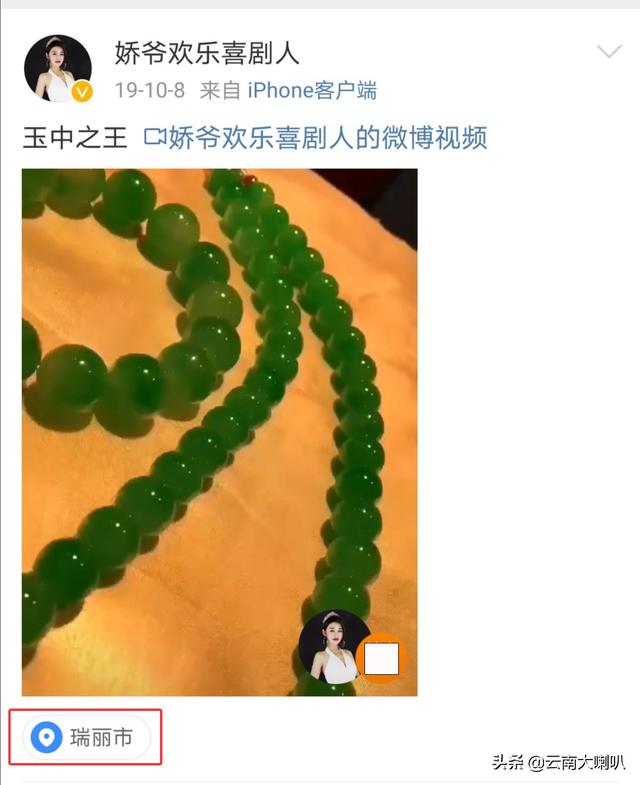This screenshot has height=785, width=640.
Task: Click the gold verified V badge
Action: pyautogui.click(x=82, y=92)
